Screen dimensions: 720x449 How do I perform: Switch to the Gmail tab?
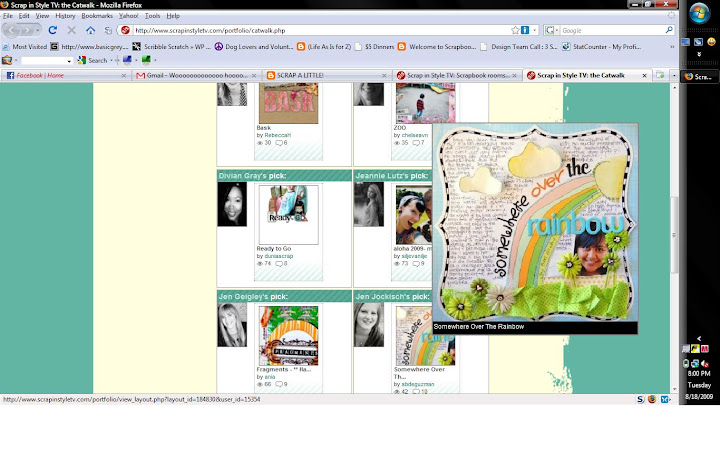[x=196, y=75]
